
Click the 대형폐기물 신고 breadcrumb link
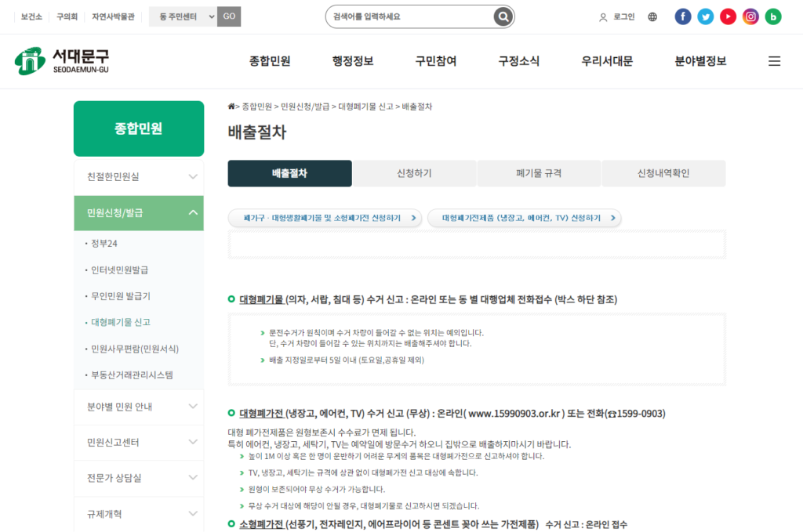pos(365,107)
